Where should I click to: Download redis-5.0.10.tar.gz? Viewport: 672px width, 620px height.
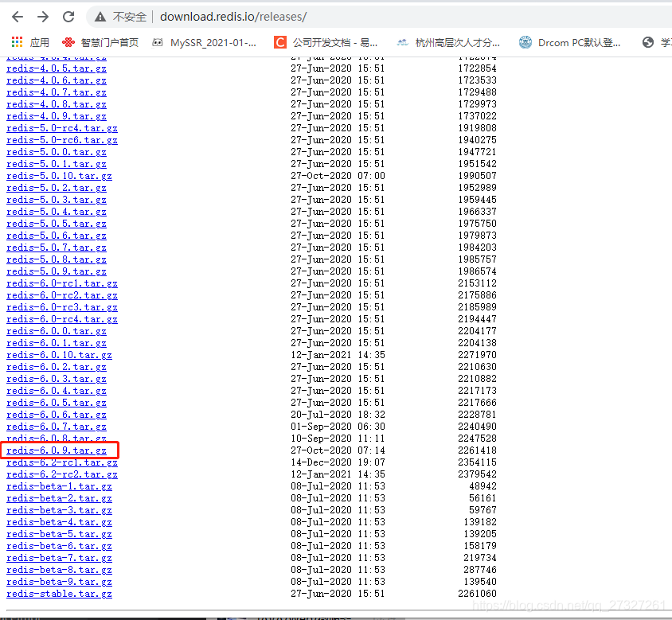(x=59, y=176)
